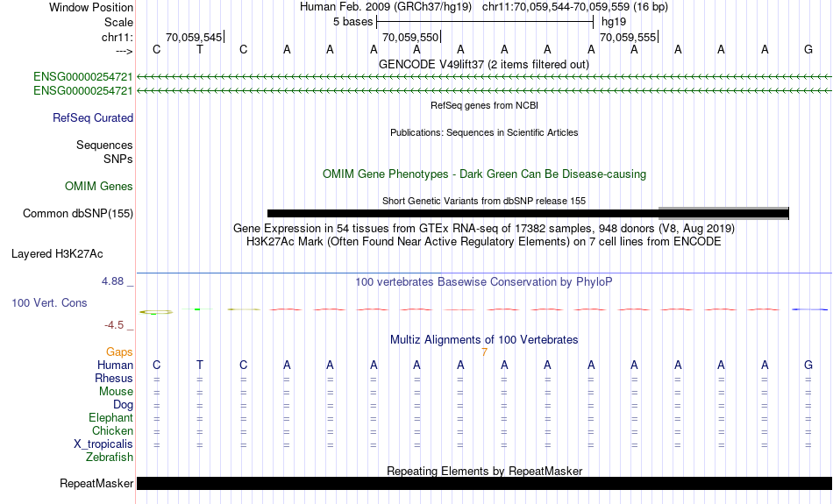The image size is (833, 504).
Task: Click the 100 Vert. Cons track label
Action: (49, 302)
